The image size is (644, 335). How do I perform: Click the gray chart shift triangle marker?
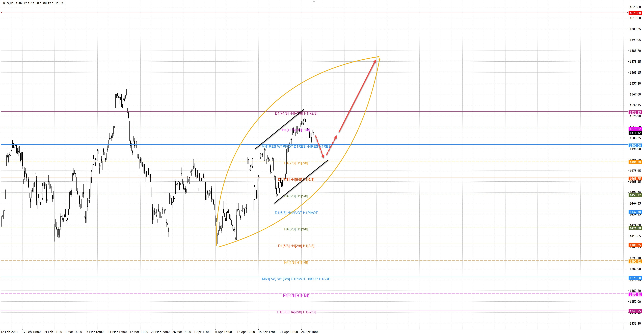click(314, 1)
